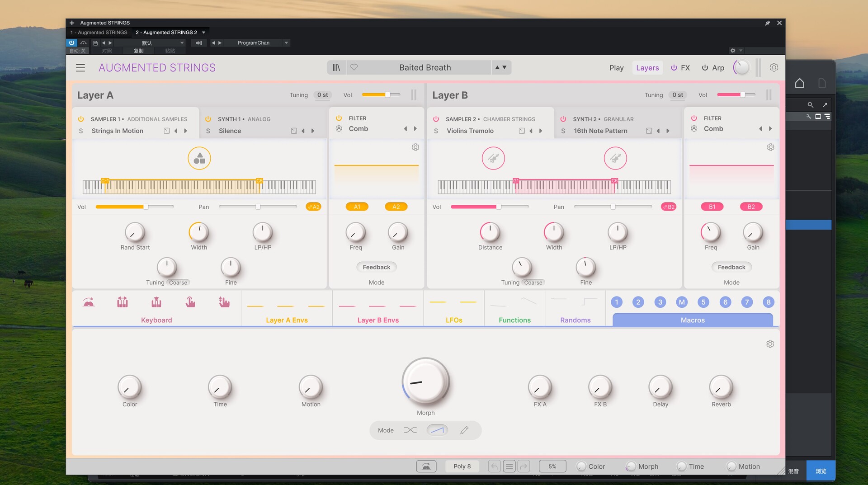Adjust Sampler 1 Pan slider
The height and width of the screenshot is (485, 868).
258,207
